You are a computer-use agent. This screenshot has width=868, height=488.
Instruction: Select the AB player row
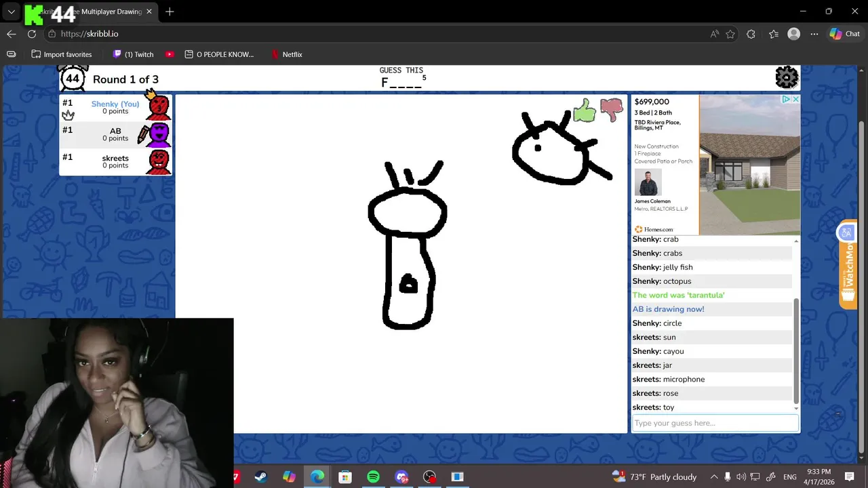115,135
